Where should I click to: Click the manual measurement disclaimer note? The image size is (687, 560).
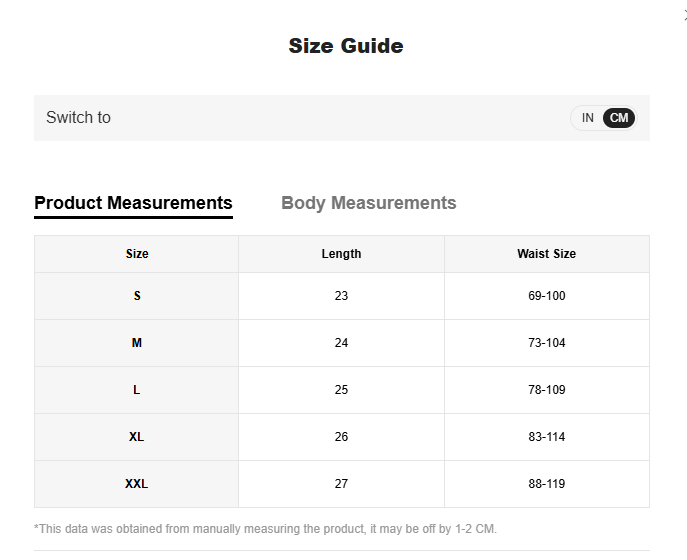click(x=265, y=528)
